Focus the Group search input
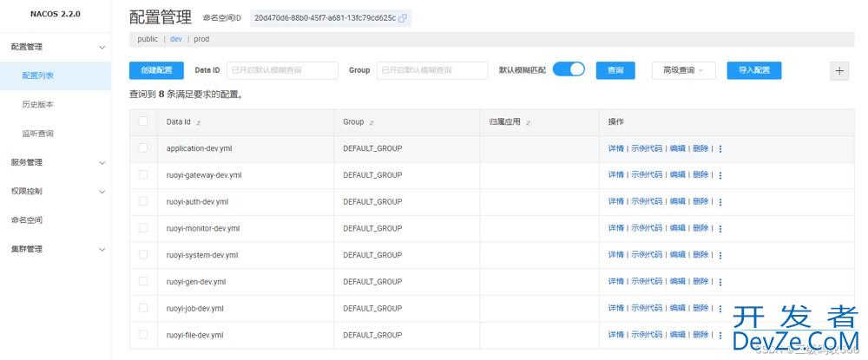This screenshot has width=868, height=360. pyautogui.click(x=432, y=70)
